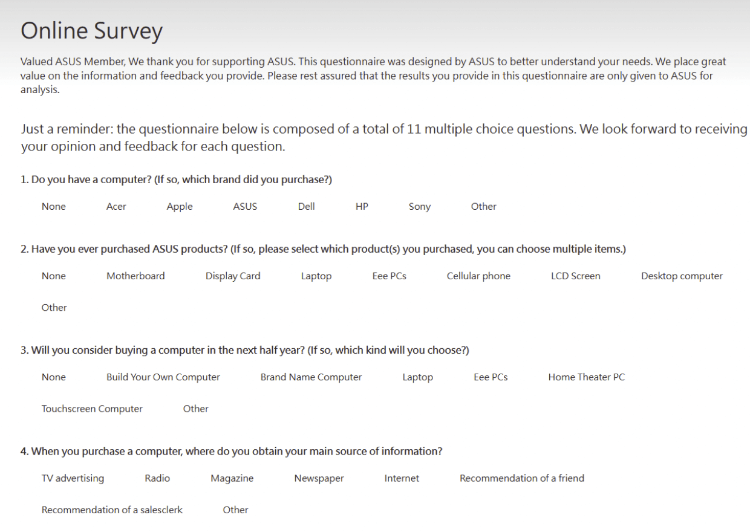Choose Apple for question 1
This screenshot has width=750, height=532.
pos(179,207)
